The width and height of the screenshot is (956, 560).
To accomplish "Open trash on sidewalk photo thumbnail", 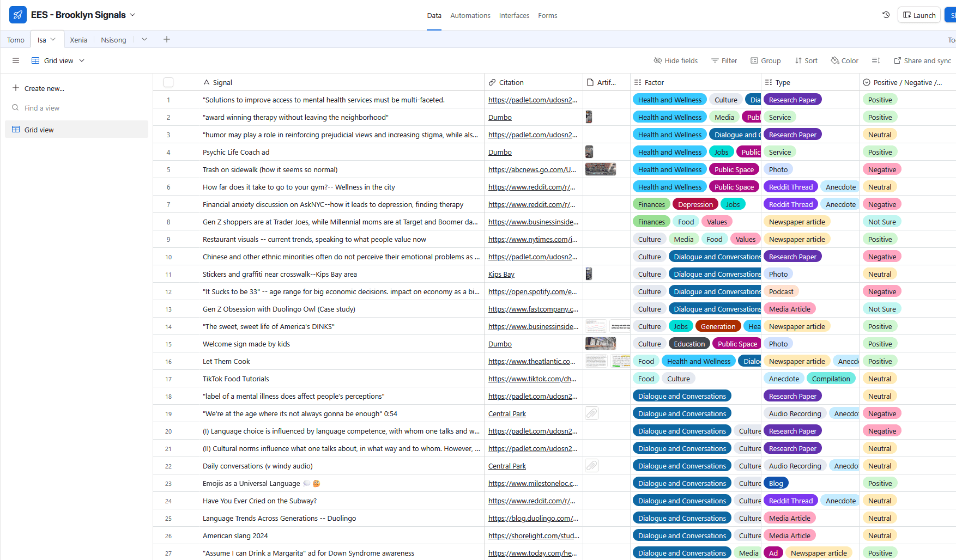I will (x=600, y=169).
